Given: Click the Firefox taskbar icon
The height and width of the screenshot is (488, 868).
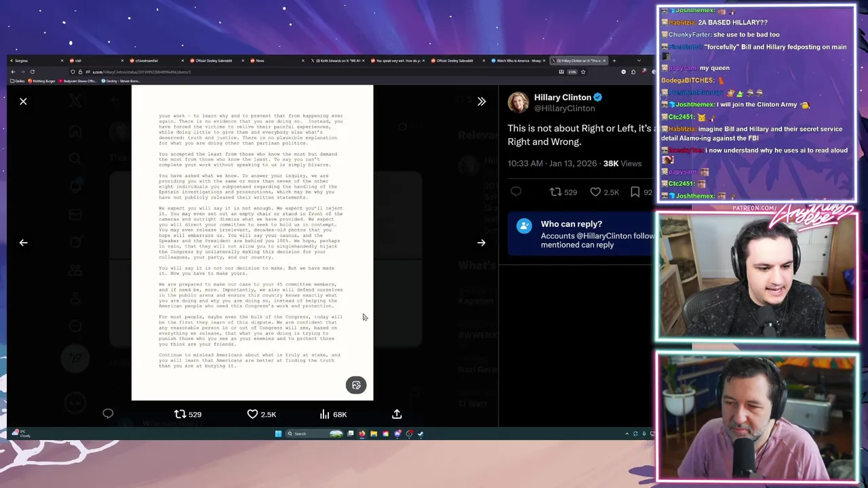Looking at the screenshot, I should click(x=362, y=434).
